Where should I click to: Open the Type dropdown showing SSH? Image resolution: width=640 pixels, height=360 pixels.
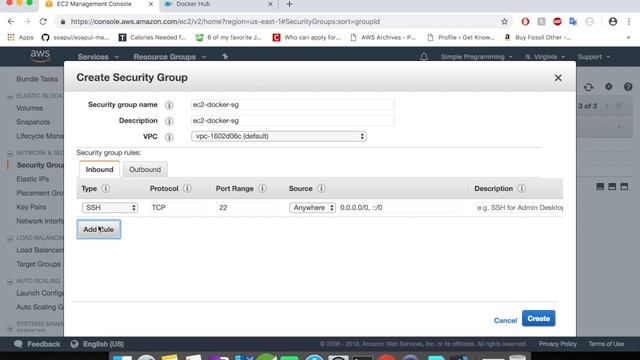(110, 208)
